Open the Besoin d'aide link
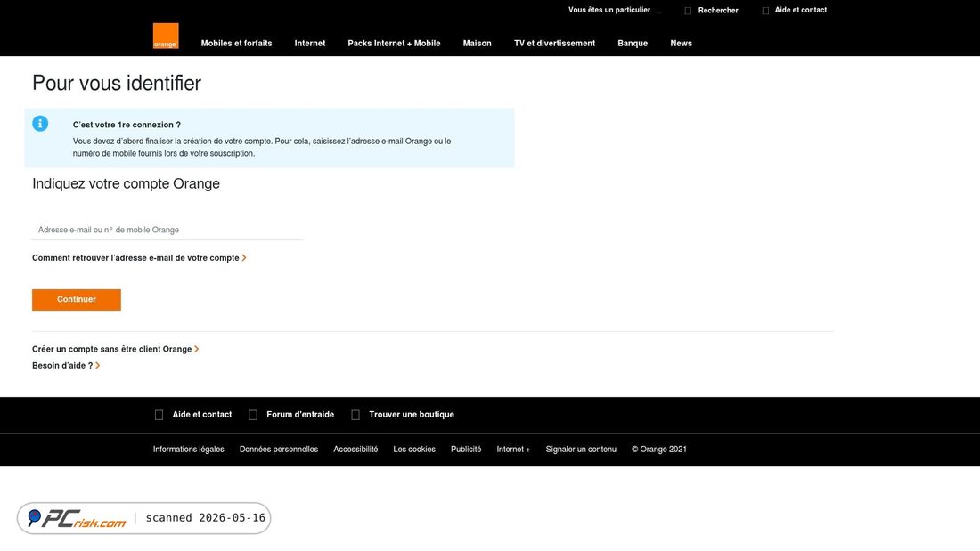 tap(66, 366)
